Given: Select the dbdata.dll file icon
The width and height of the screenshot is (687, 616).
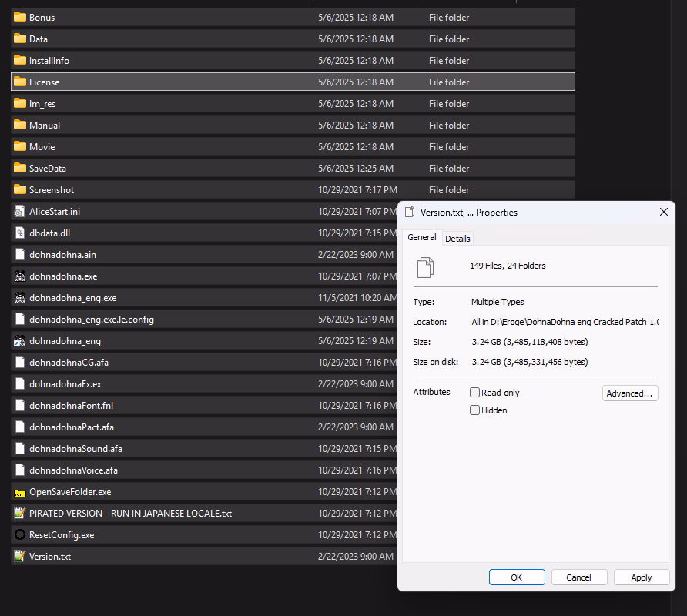Looking at the screenshot, I should (20, 233).
